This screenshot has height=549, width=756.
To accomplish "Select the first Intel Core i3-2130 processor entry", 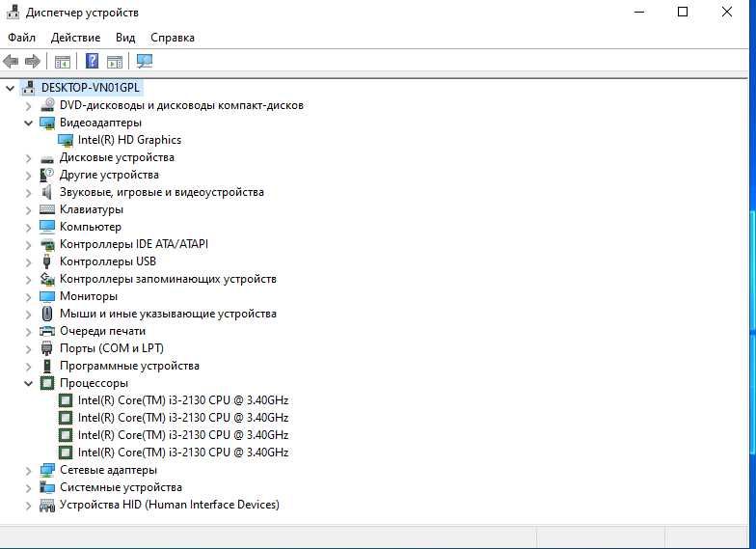I will (183, 400).
